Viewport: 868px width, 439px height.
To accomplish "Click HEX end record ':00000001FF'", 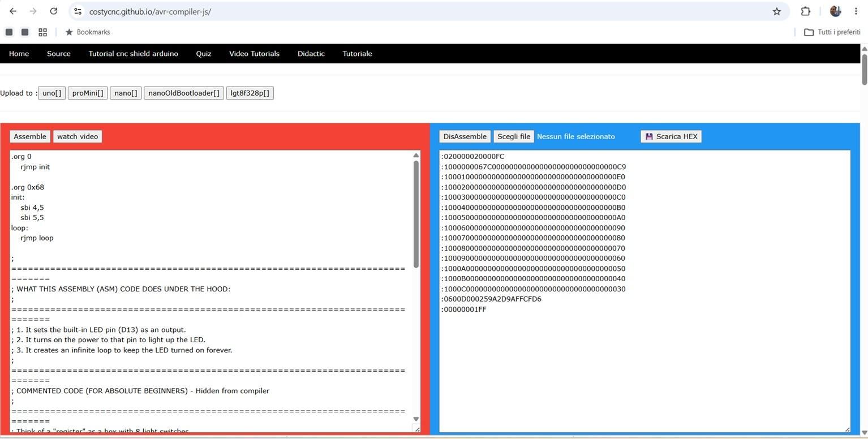I will 463,309.
